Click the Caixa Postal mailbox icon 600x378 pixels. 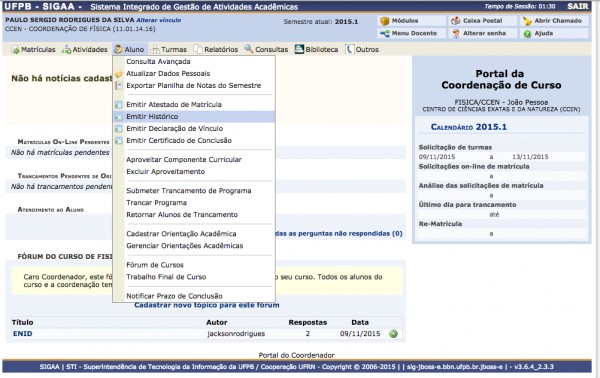point(455,21)
